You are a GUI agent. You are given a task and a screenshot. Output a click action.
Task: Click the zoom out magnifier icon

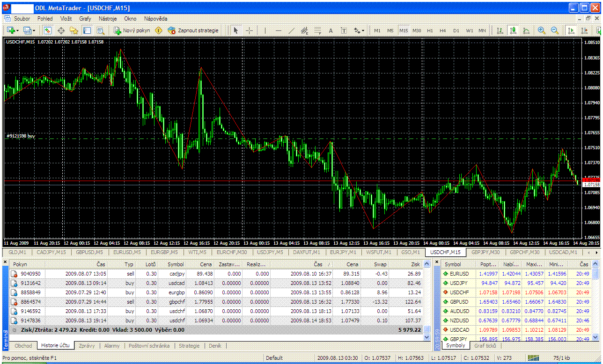coord(555,30)
